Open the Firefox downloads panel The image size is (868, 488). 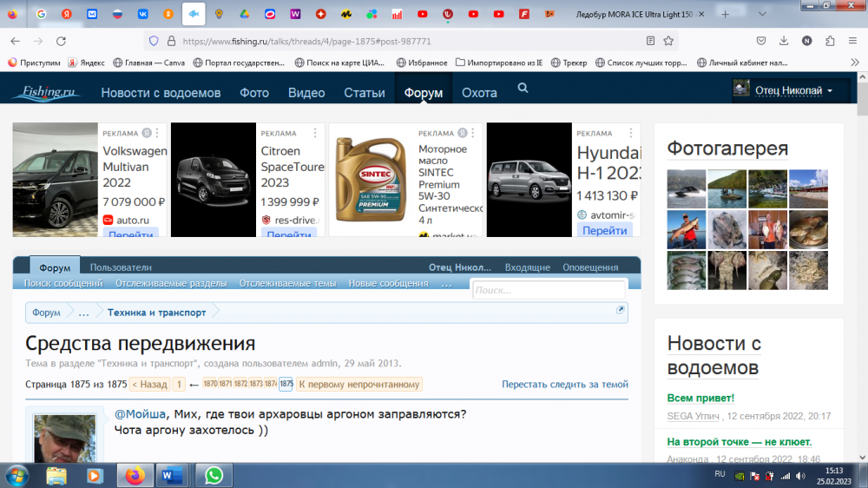coord(784,41)
